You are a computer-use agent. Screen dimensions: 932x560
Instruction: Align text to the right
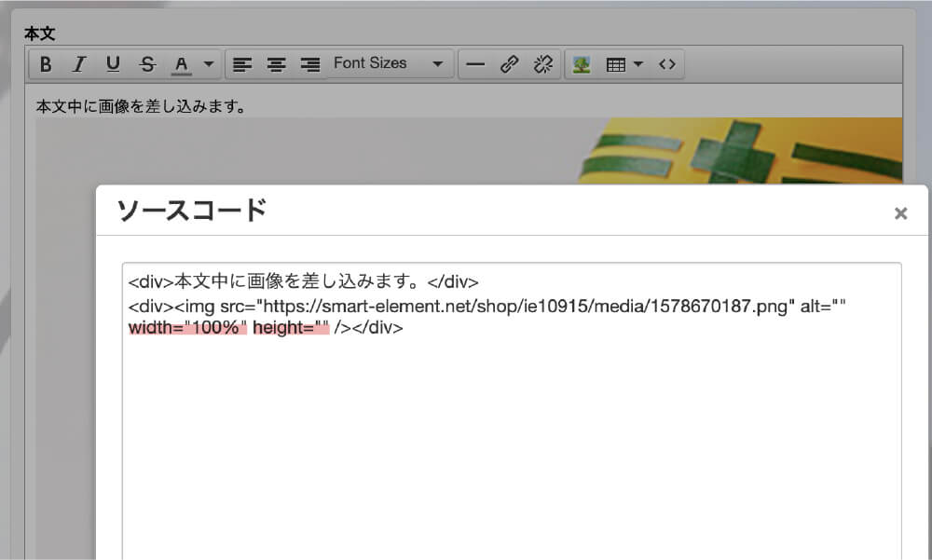coord(310,64)
